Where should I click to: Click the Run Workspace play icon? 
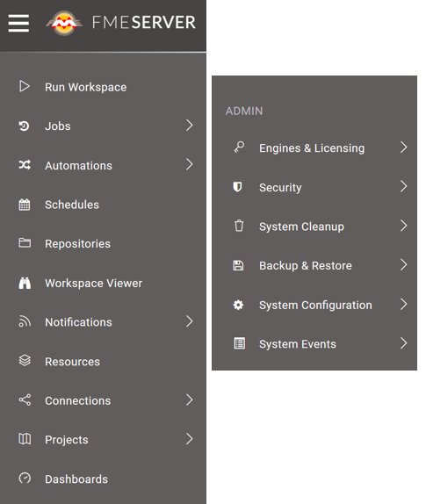(x=25, y=86)
